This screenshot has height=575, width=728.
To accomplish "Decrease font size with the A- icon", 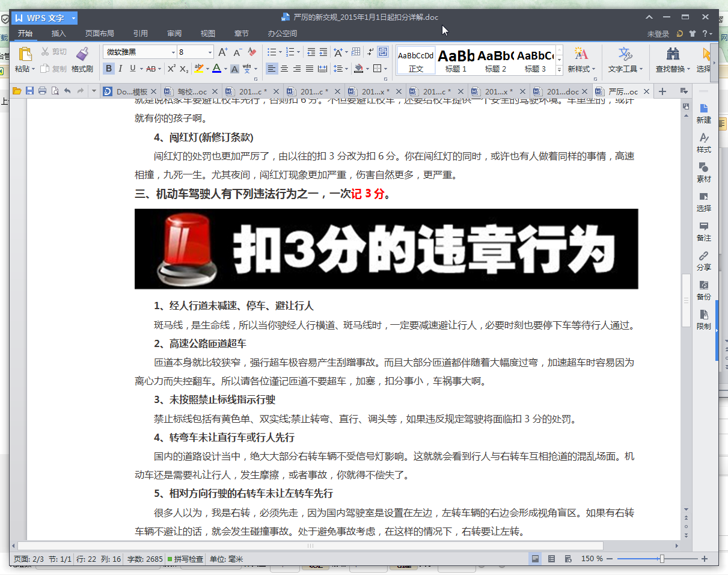I will (237, 52).
